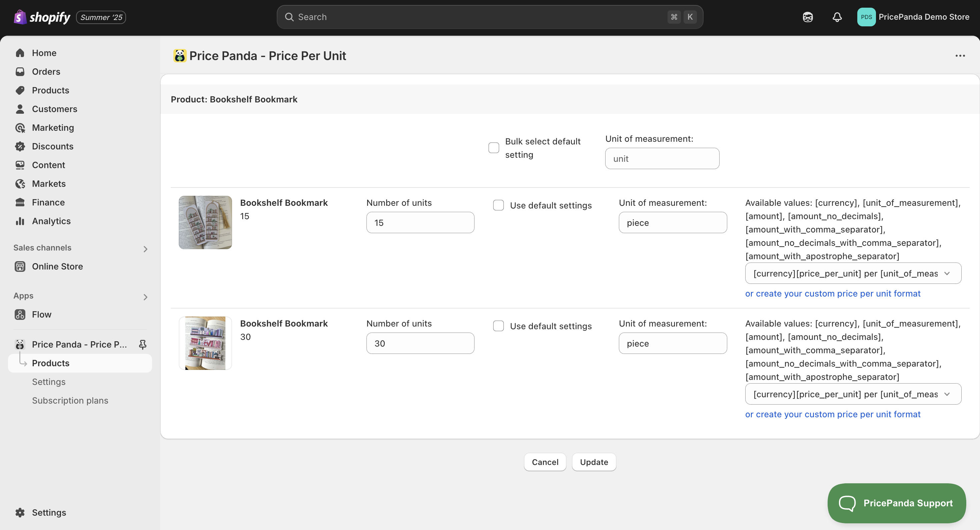
Task: Click the Customers person icon
Action: click(20, 109)
